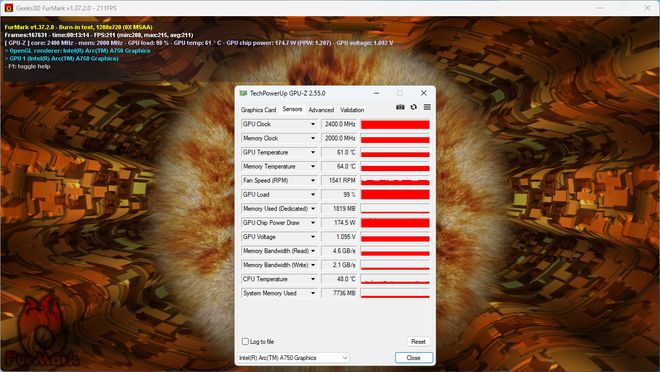Open the CPU Temperature sensor dropdown
Image resolution: width=660 pixels, height=372 pixels.
click(x=313, y=279)
